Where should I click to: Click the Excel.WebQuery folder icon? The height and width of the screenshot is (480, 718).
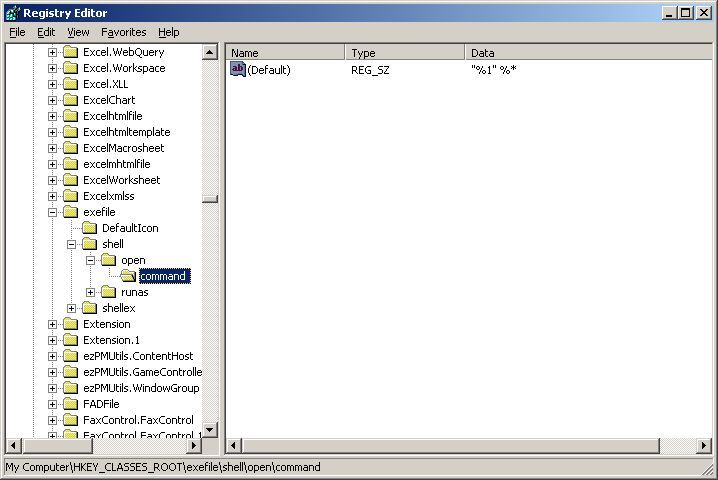pyautogui.click(x=70, y=52)
